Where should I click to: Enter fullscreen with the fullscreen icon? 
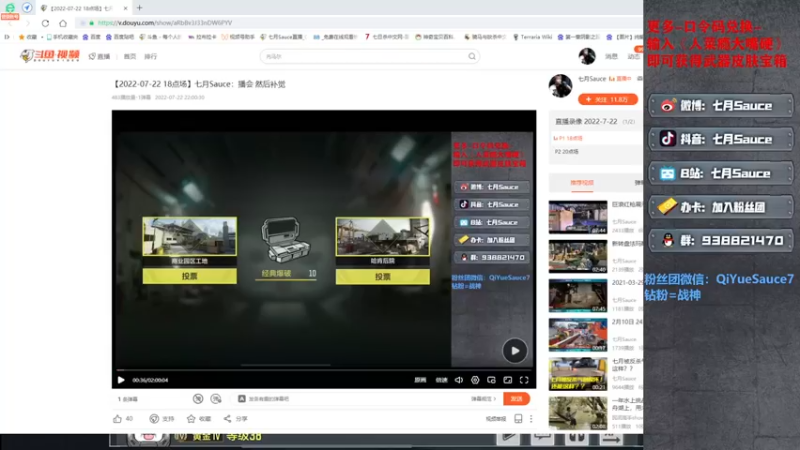[524, 380]
